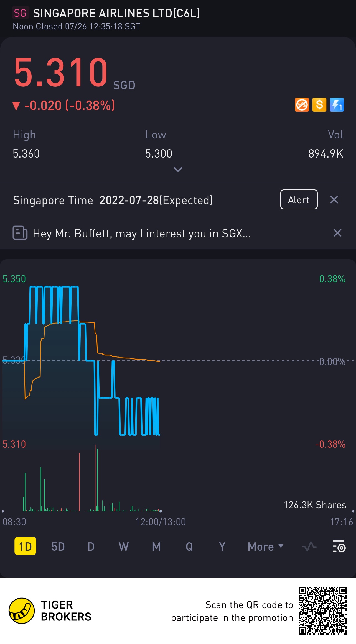Image resolution: width=356 pixels, height=644 pixels.
Task: Switch to the Y yearly chart tab
Action: tap(222, 547)
